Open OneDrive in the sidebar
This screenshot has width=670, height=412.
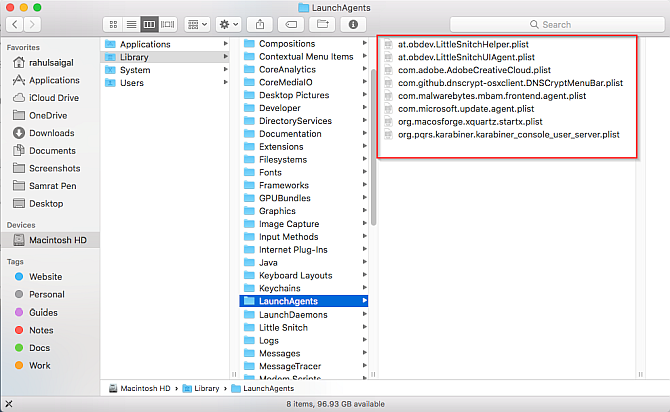[50, 115]
